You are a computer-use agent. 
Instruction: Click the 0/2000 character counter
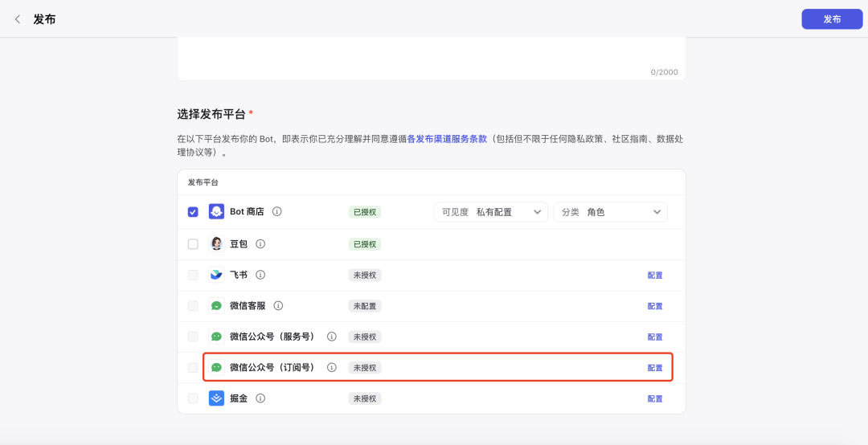(x=664, y=72)
